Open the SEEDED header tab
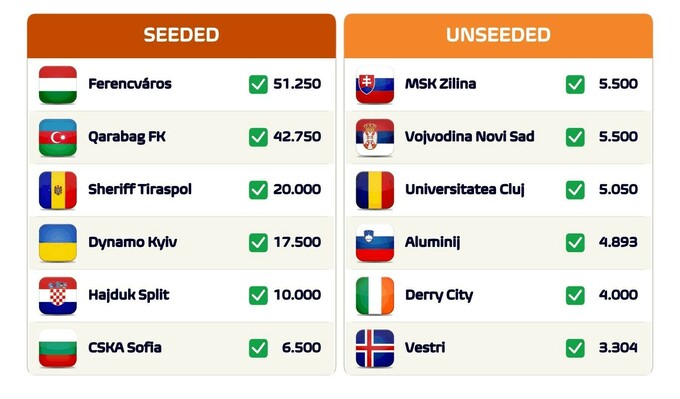Image resolution: width=680 pixels, height=399 pixels. tap(181, 36)
